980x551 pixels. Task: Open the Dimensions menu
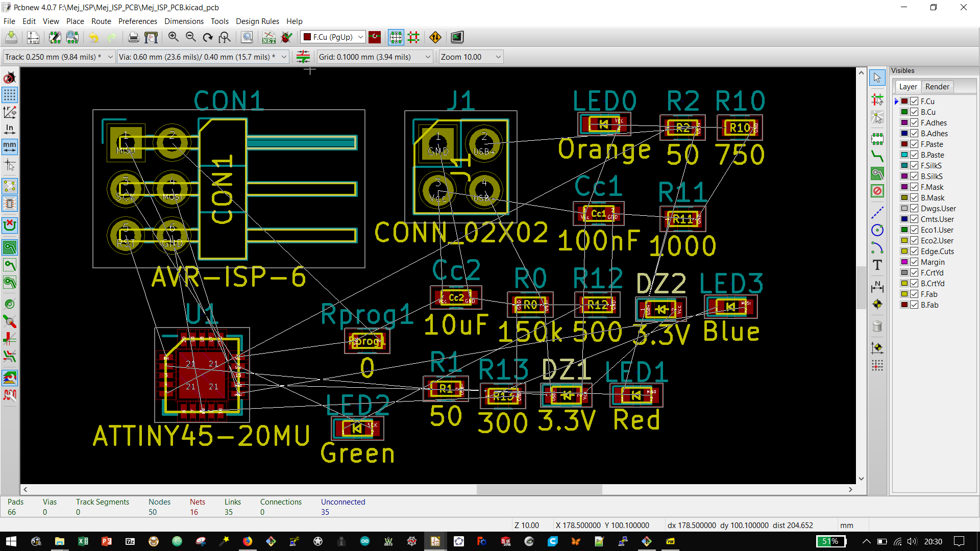pos(184,21)
